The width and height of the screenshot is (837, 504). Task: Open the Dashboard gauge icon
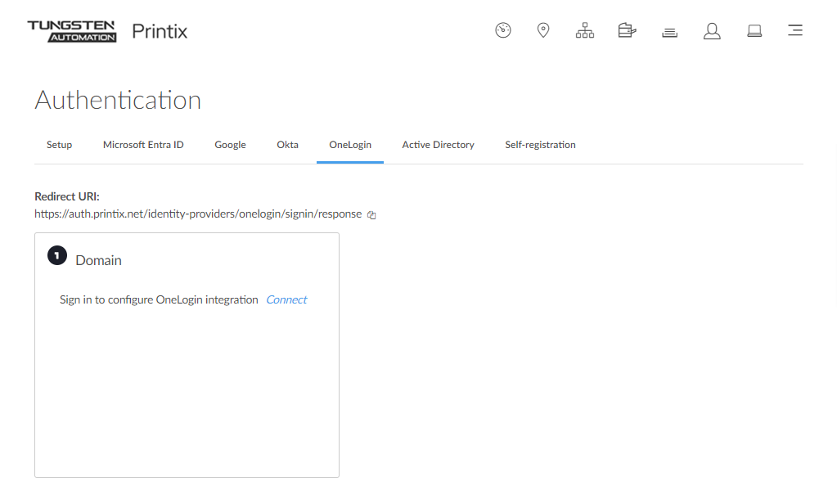503,31
